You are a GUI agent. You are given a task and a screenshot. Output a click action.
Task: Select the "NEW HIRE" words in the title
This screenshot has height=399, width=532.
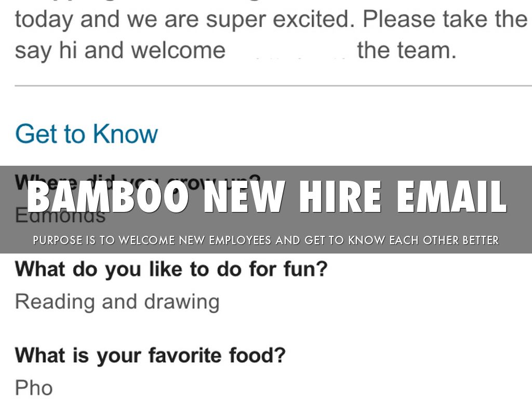coord(286,197)
